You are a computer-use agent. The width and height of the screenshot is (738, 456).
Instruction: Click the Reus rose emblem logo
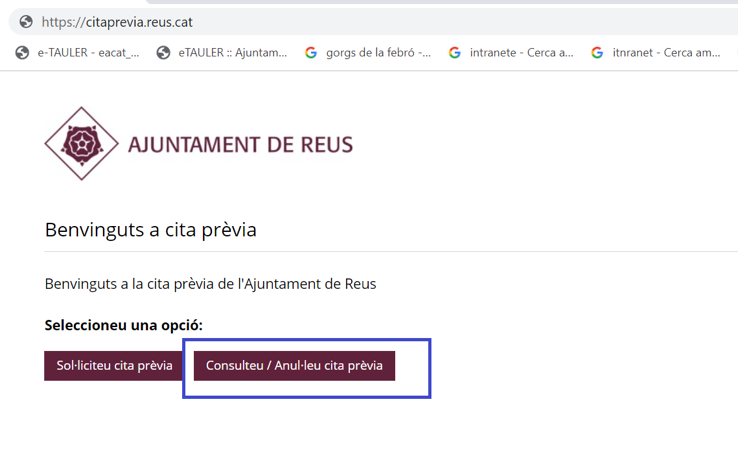[81, 144]
